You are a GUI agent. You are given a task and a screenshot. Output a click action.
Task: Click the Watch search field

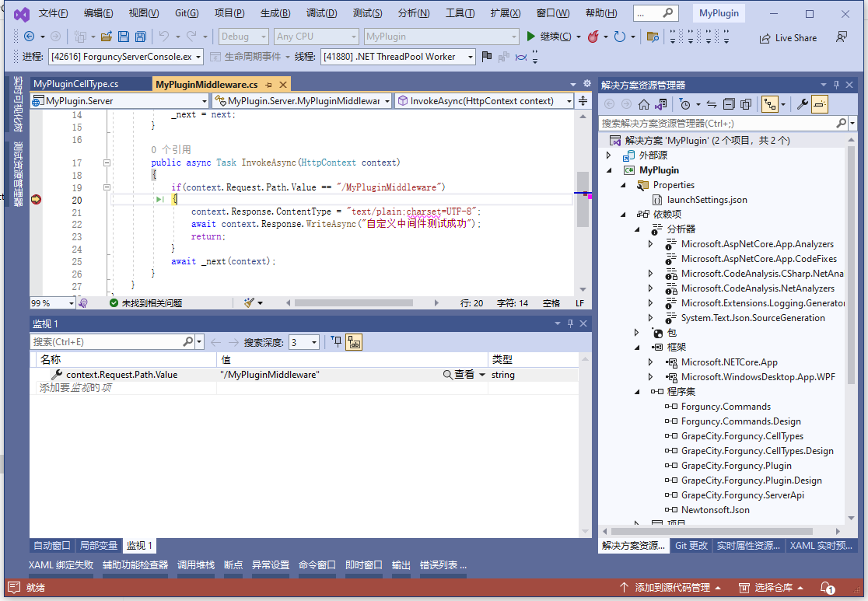point(107,342)
